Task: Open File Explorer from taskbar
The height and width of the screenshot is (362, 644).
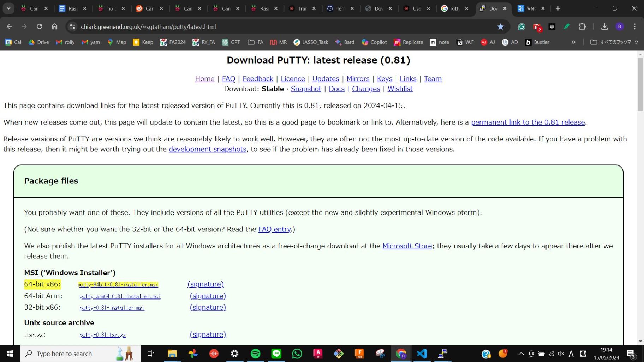Action: click(x=172, y=354)
